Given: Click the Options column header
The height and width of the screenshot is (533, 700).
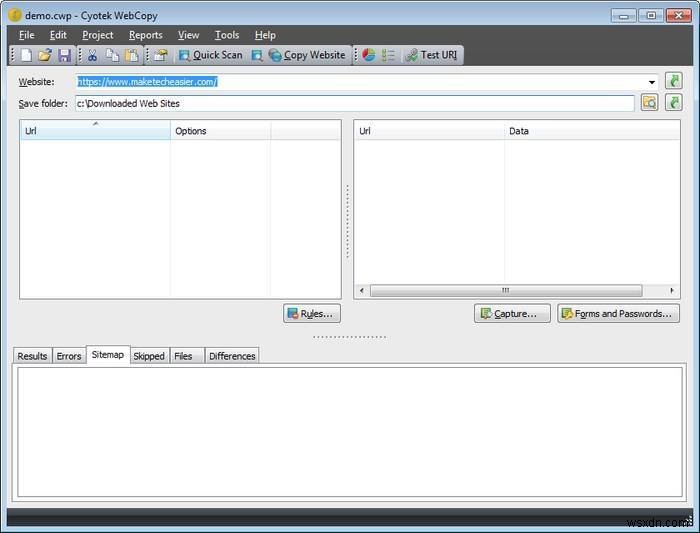Looking at the screenshot, I should click(220, 130).
